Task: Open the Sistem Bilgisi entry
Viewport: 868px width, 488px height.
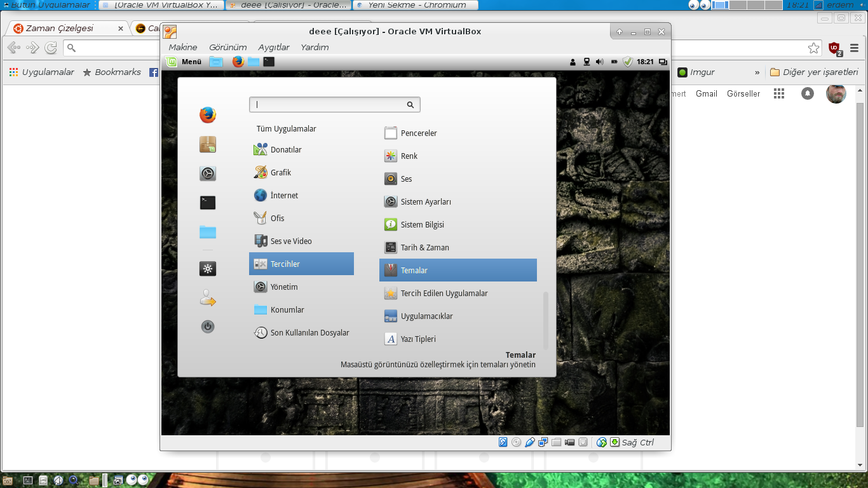Action: click(458, 224)
